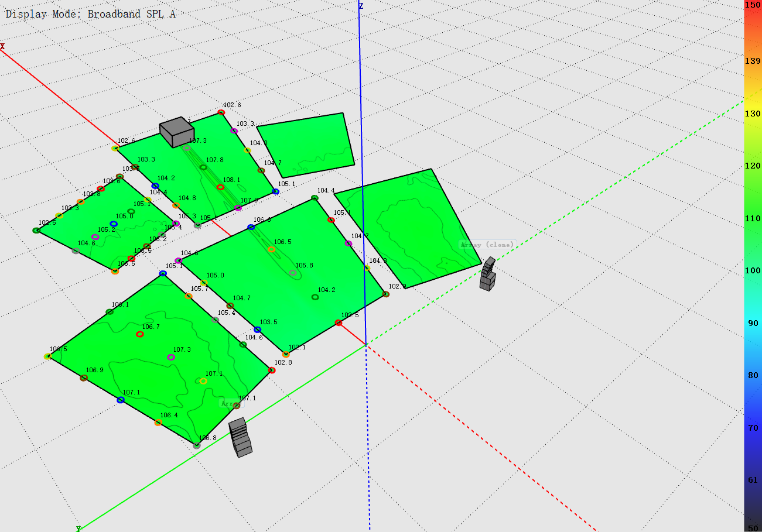Click the 90 value on the color scale
The width and height of the screenshot is (762, 532).
pyautogui.click(x=753, y=323)
